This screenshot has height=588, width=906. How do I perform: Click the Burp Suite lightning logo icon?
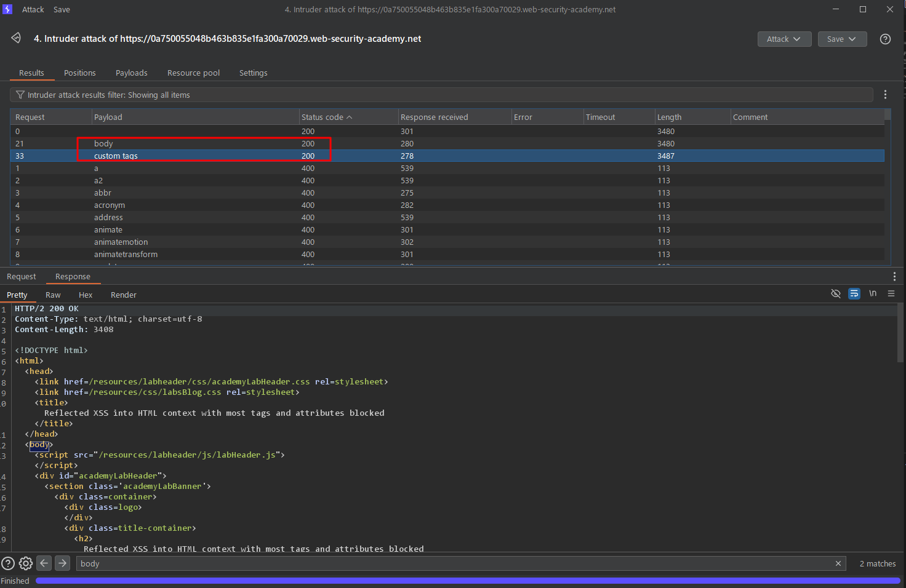point(7,9)
